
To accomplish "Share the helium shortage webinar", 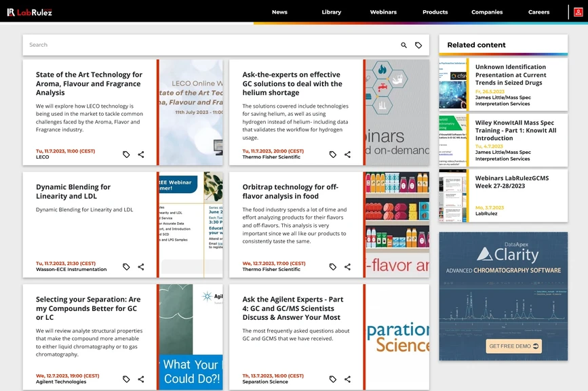I will [348, 155].
